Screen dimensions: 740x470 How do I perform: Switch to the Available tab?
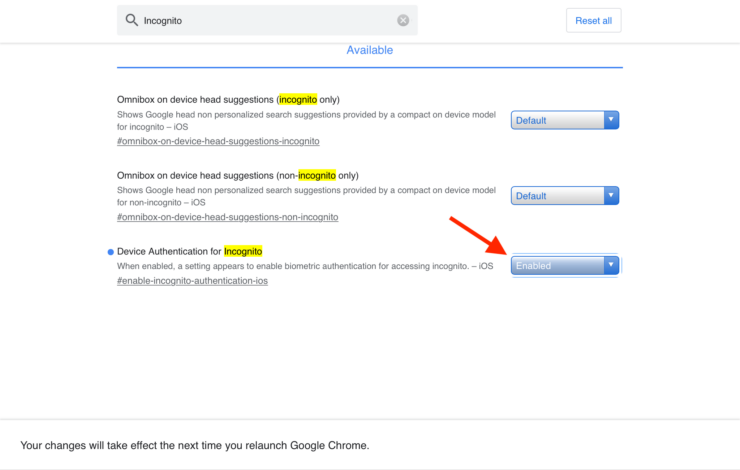369,50
